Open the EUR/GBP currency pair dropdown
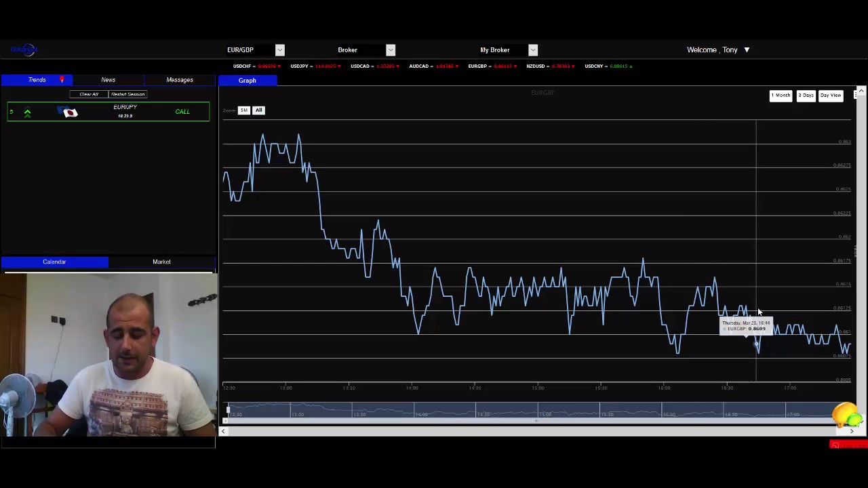868x488 pixels. click(x=279, y=49)
